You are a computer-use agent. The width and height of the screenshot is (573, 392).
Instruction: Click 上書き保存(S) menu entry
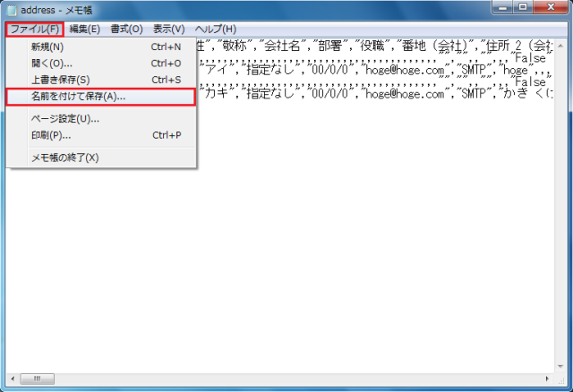[x=101, y=80]
